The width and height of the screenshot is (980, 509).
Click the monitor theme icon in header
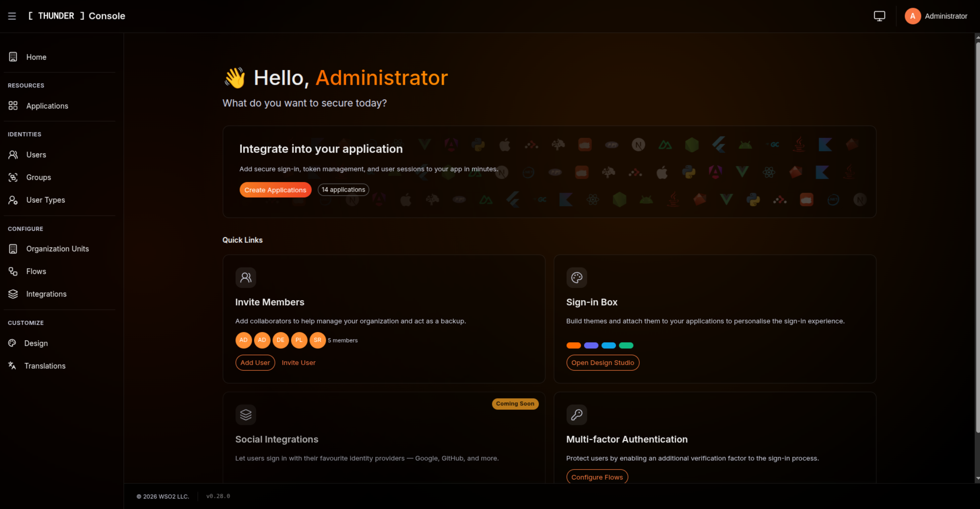point(879,16)
